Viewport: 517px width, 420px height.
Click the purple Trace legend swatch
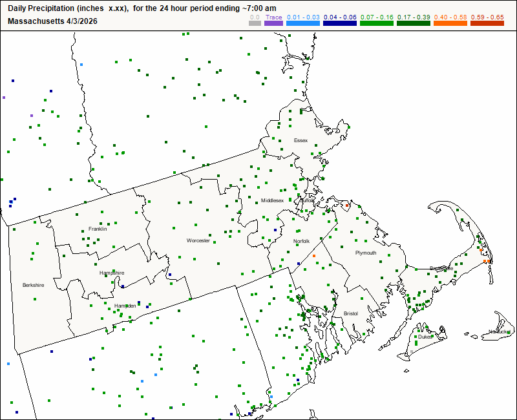[x=274, y=23]
